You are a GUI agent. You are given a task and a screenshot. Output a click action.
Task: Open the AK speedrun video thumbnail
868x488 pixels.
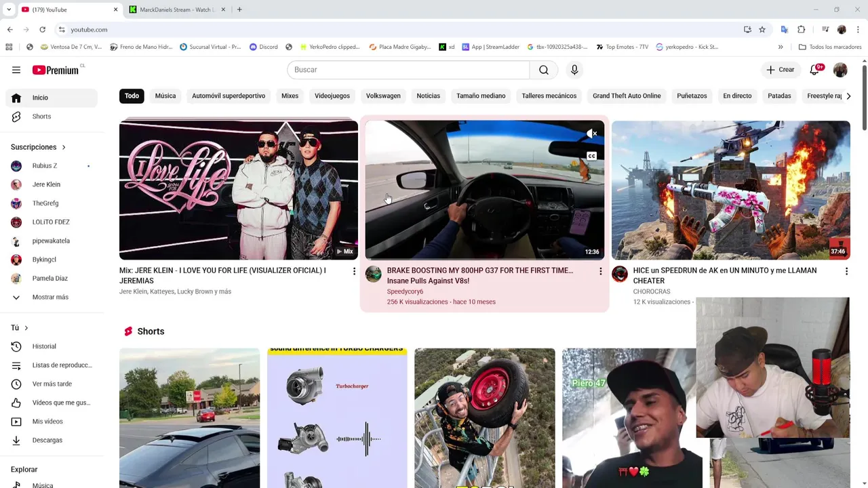coord(731,190)
